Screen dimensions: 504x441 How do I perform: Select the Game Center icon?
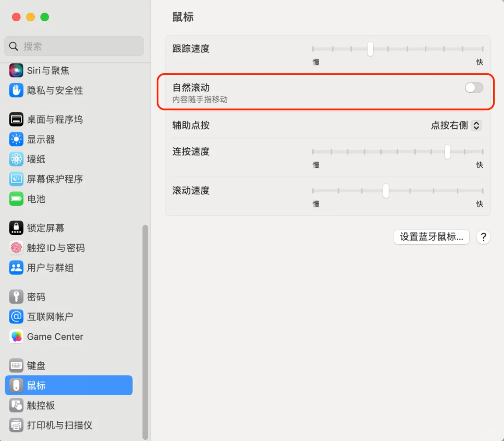tap(16, 336)
